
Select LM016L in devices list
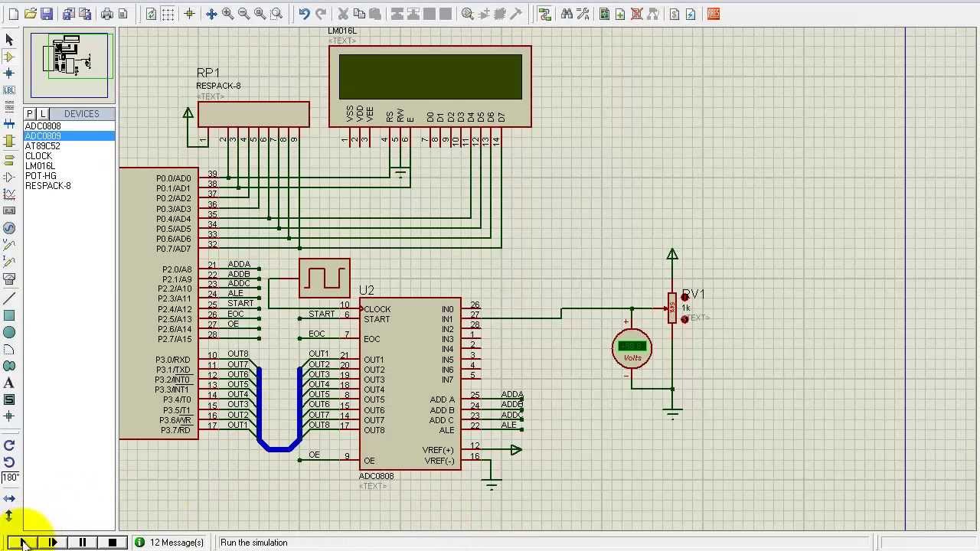(x=70, y=166)
